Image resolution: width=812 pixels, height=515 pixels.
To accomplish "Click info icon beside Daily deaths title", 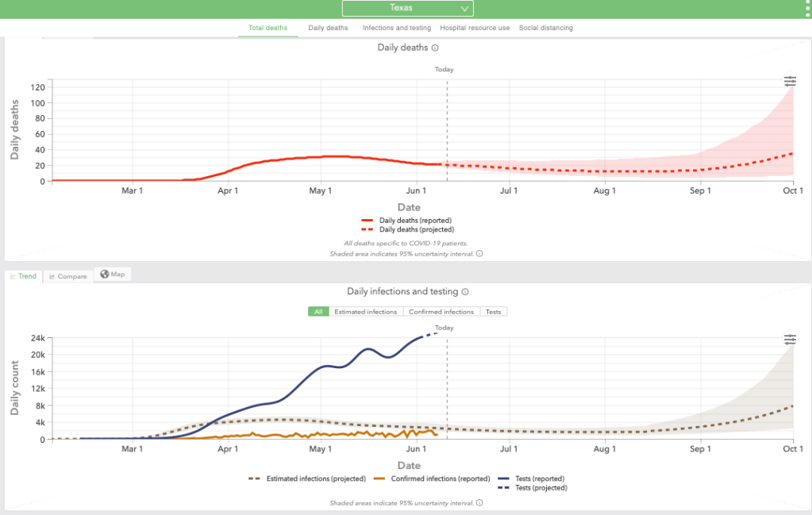I will click(x=435, y=48).
